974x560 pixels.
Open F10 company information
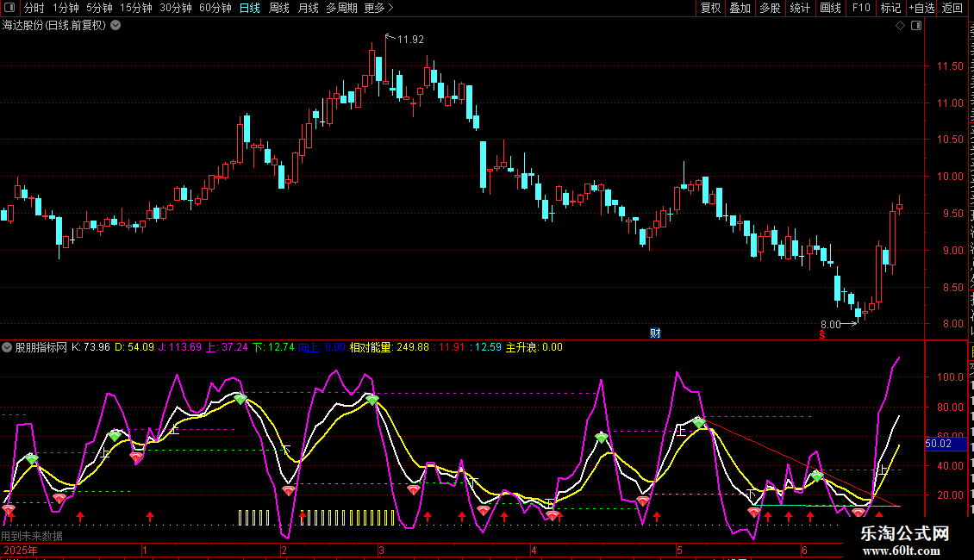pyautogui.click(x=861, y=8)
